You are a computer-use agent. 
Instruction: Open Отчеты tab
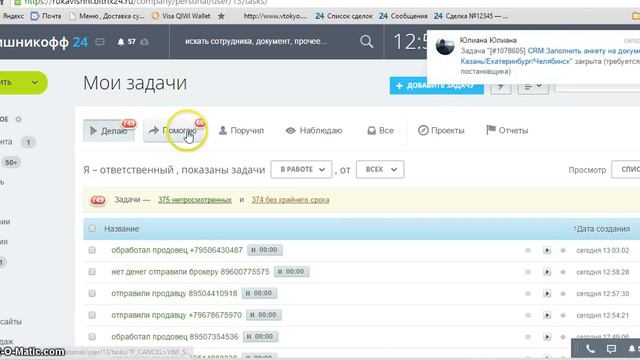[507, 131]
